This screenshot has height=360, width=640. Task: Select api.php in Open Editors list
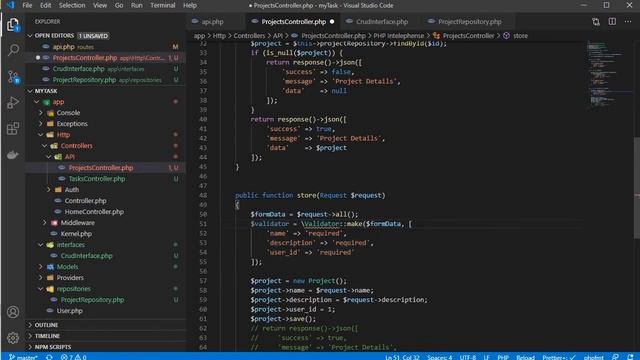tap(105, 47)
